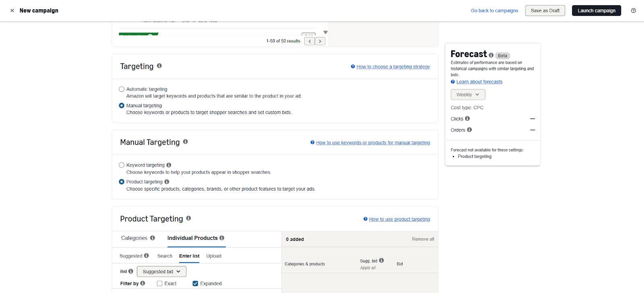Viewport: 644px width, 293px height.
Task: Click info icon beside Keyword targeting
Action: [169, 165]
